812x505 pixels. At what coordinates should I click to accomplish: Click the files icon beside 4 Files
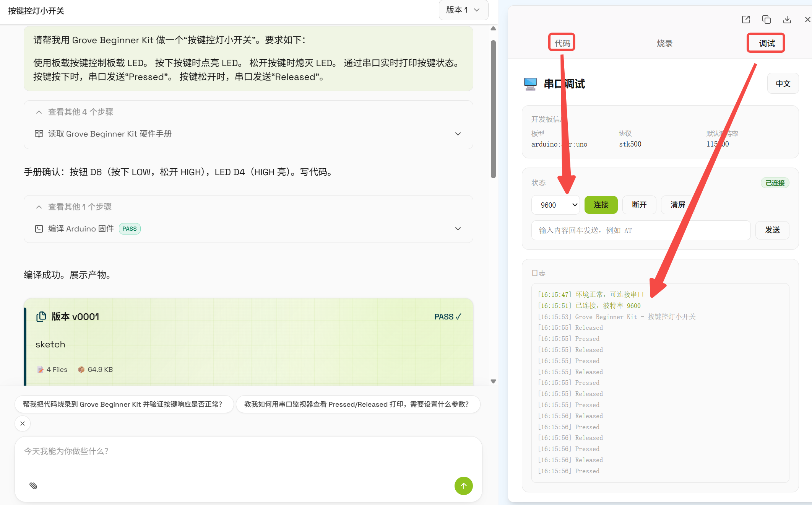40,370
